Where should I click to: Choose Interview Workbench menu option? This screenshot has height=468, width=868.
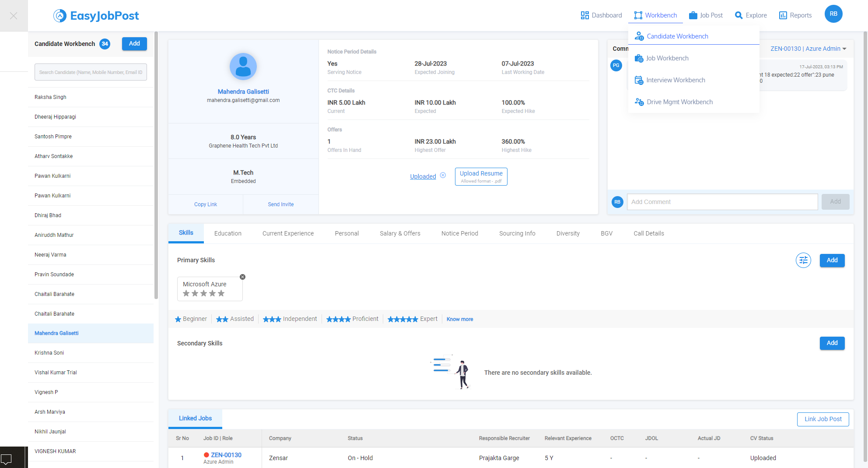pos(675,80)
